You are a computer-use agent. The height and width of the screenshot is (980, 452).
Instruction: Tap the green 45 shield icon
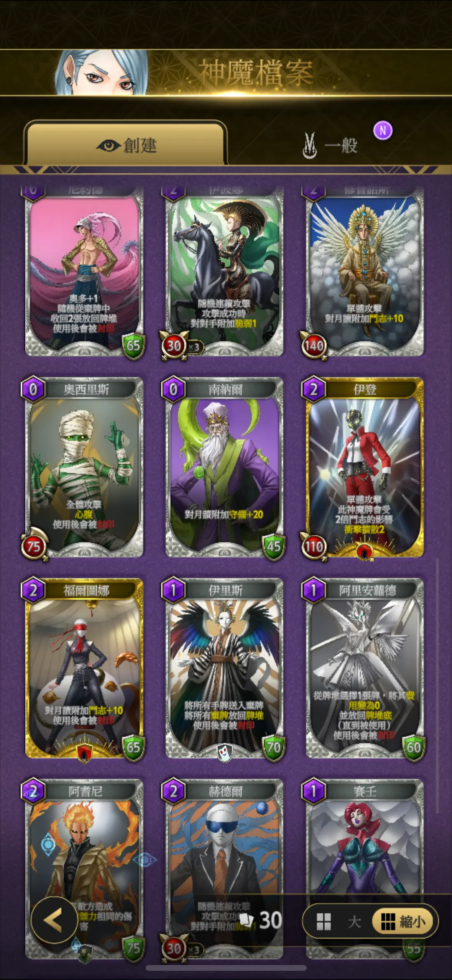point(273,546)
